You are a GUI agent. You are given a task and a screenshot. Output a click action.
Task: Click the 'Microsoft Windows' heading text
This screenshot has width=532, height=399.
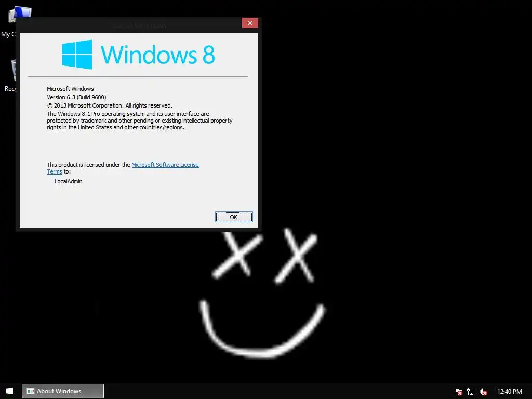pos(70,89)
